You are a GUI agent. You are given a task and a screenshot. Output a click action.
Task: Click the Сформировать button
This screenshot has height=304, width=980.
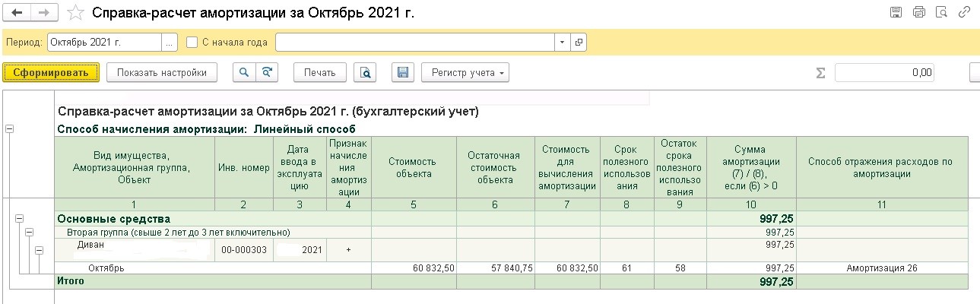tap(52, 72)
